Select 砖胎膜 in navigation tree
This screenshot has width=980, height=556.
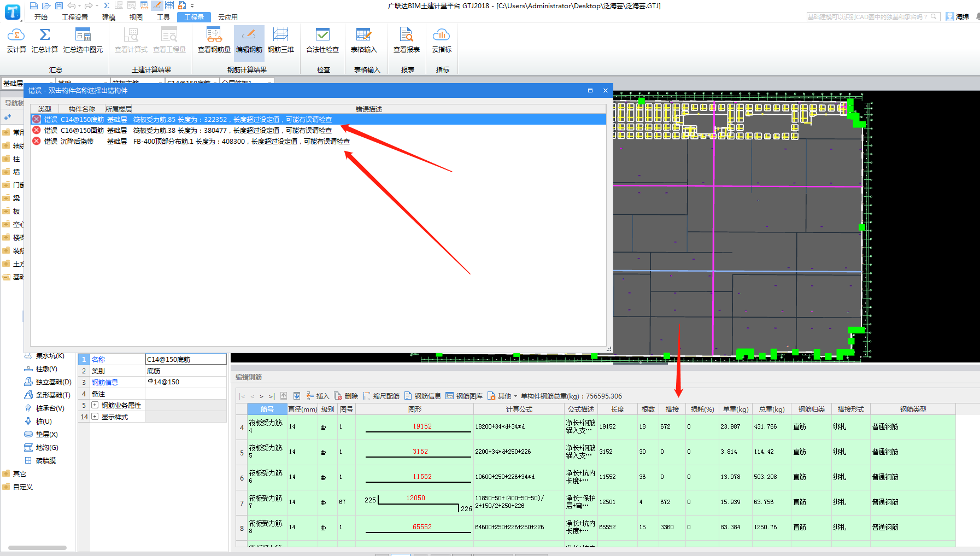coord(40,460)
